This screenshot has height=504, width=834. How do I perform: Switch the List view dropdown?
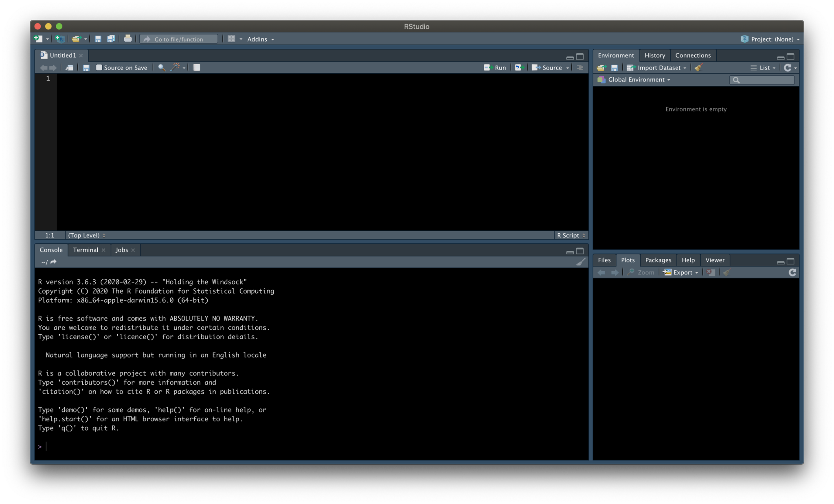tap(763, 68)
